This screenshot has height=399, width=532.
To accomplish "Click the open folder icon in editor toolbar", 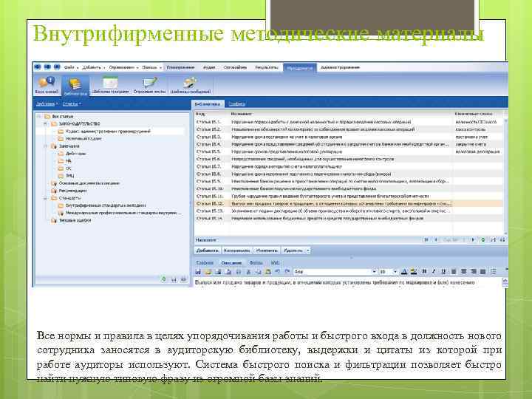I will pyautogui.click(x=208, y=272).
